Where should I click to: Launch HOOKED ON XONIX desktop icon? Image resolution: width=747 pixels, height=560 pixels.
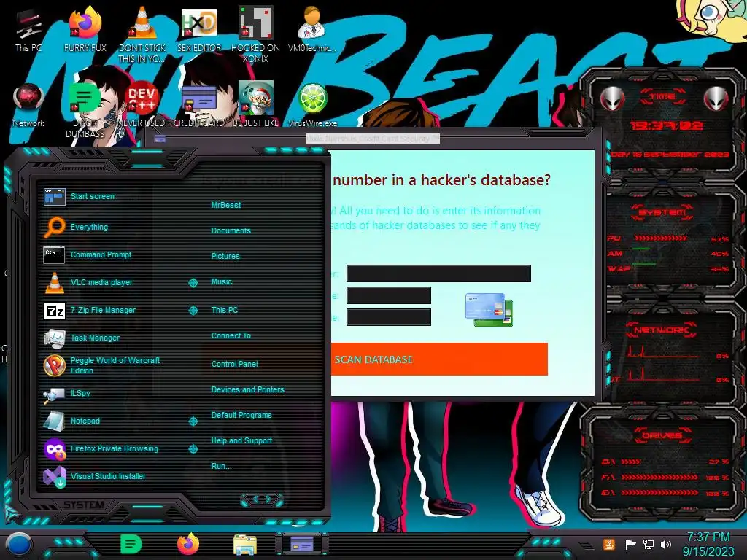tap(255, 34)
